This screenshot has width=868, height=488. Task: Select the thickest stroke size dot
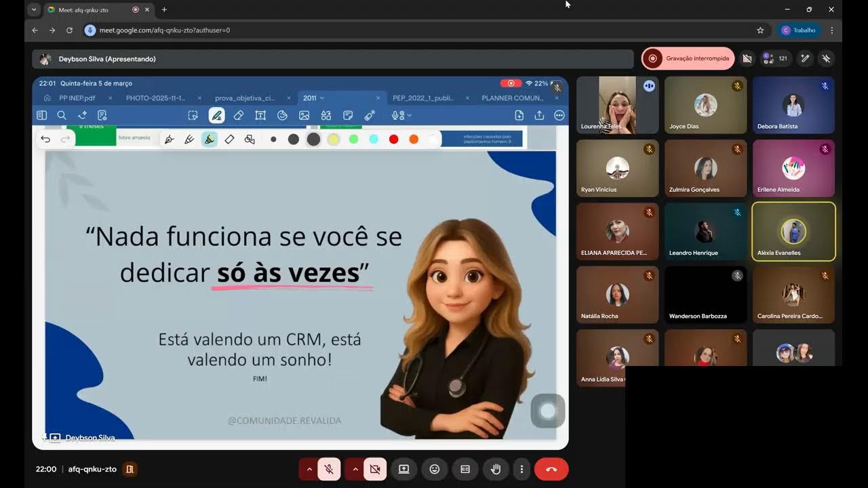point(313,139)
